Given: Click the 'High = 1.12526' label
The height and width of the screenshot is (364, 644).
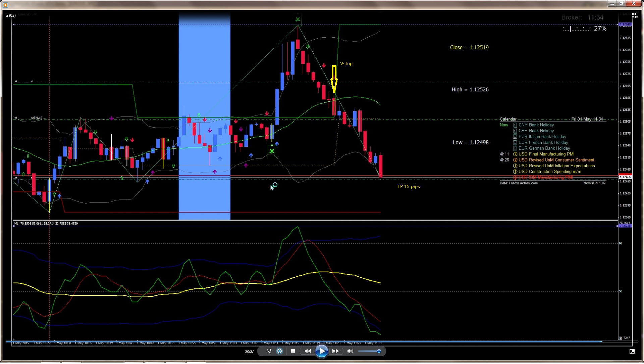Looking at the screenshot, I should point(470,90).
